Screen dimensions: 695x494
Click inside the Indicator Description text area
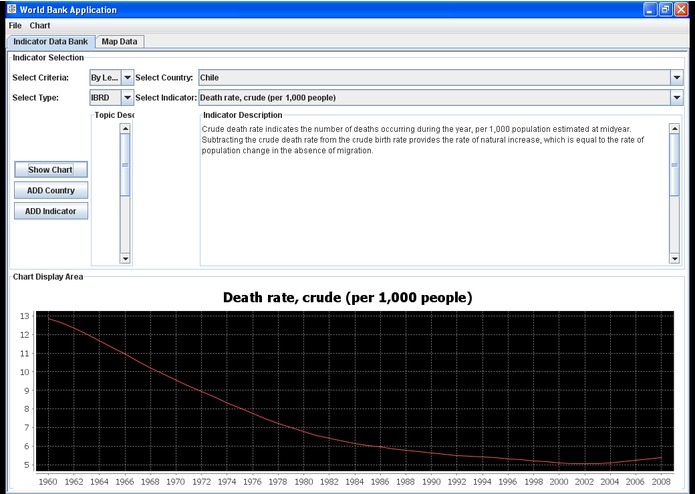(434, 194)
